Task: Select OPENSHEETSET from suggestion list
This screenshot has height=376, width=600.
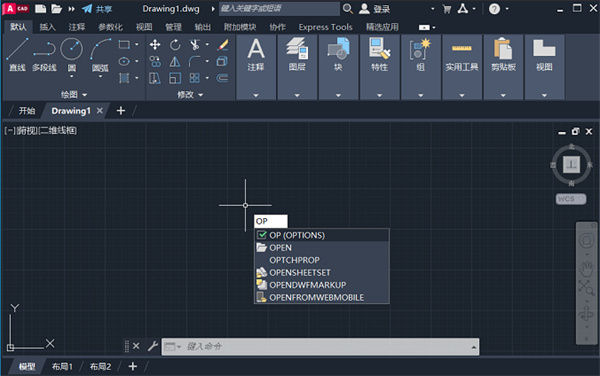Action: point(322,272)
